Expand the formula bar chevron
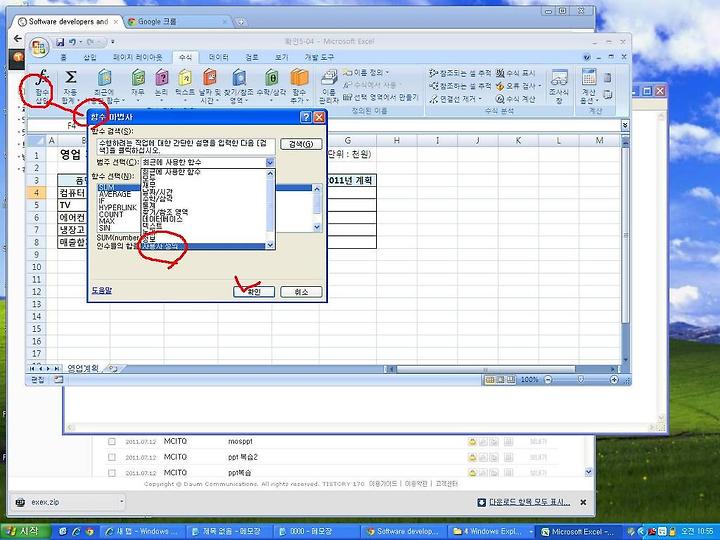Viewport: 720px width, 540px height. pos(625,125)
